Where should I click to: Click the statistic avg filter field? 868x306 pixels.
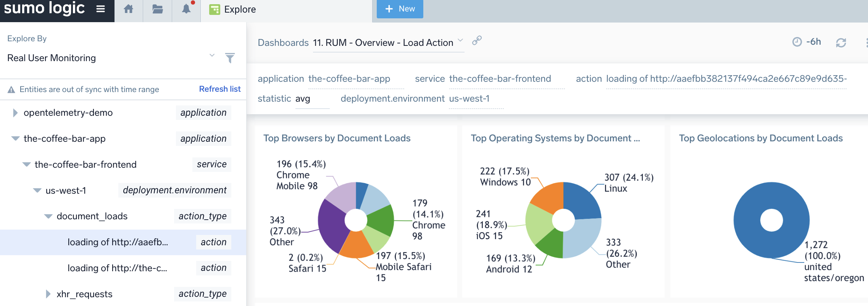(311, 99)
